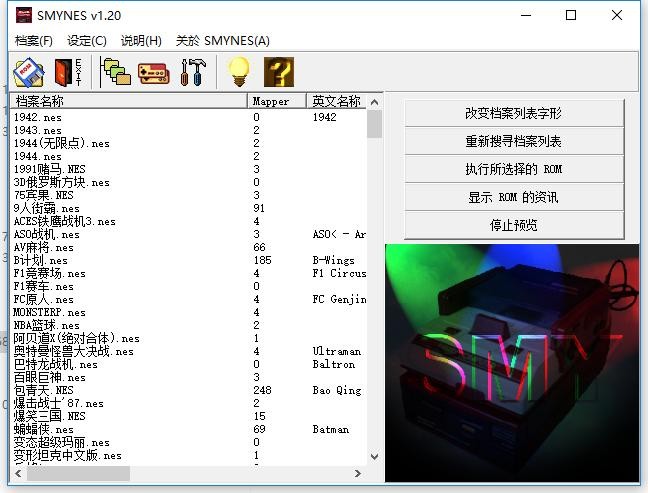Click the Famicom controller settings icon

coord(154,72)
